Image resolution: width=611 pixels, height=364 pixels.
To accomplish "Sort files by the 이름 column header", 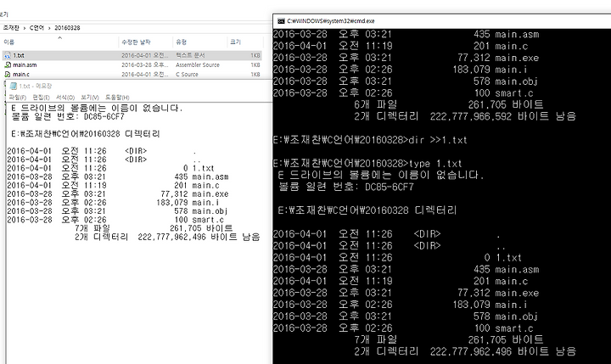I will pos(9,42).
